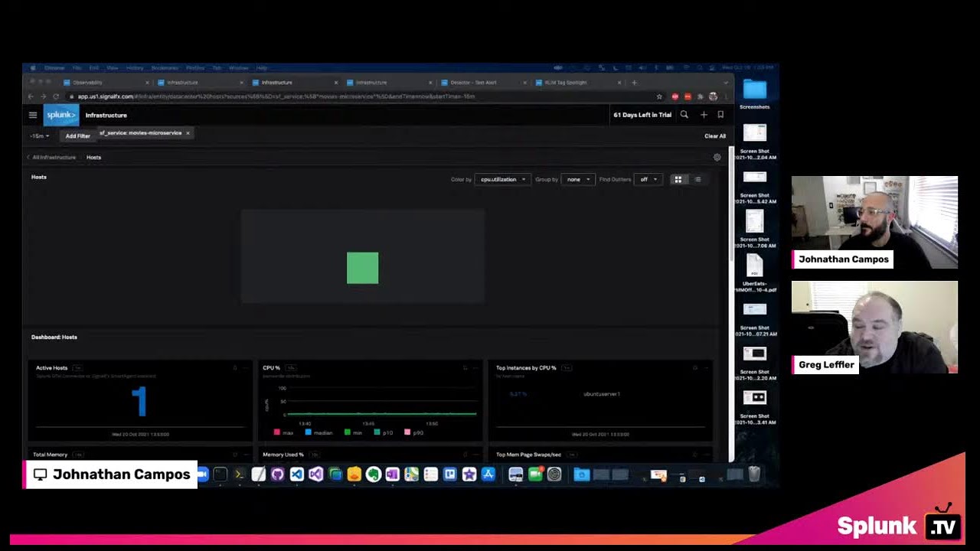Click the Dashboard: Hosts heading

pyautogui.click(x=54, y=337)
